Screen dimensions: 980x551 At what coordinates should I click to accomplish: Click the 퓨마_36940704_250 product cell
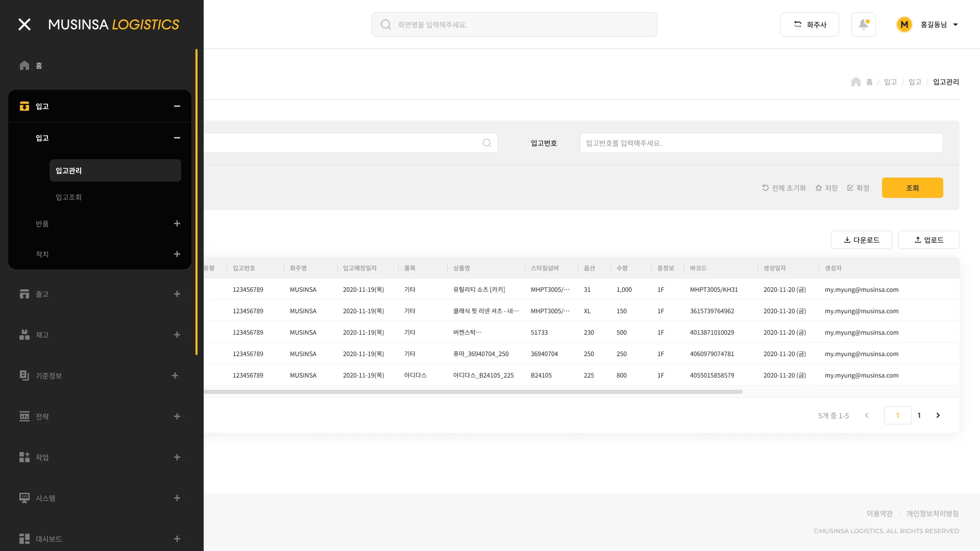[481, 354]
